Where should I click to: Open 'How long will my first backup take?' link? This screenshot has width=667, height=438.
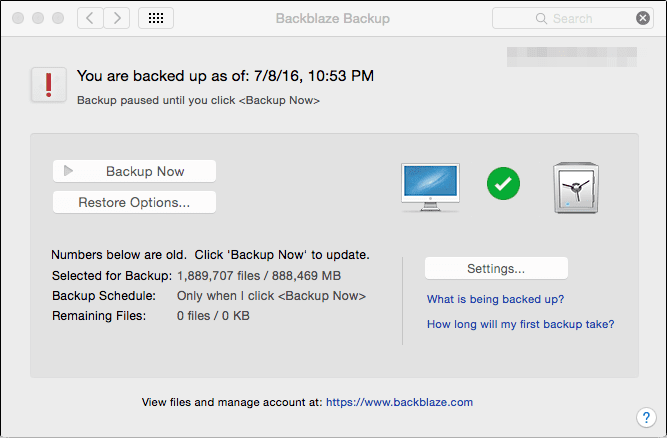[521, 324]
